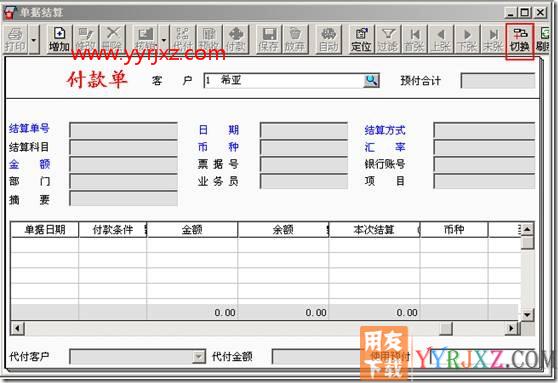The image size is (558, 383).
Task: Click the 结算方式 input field
Action: pos(484,130)
